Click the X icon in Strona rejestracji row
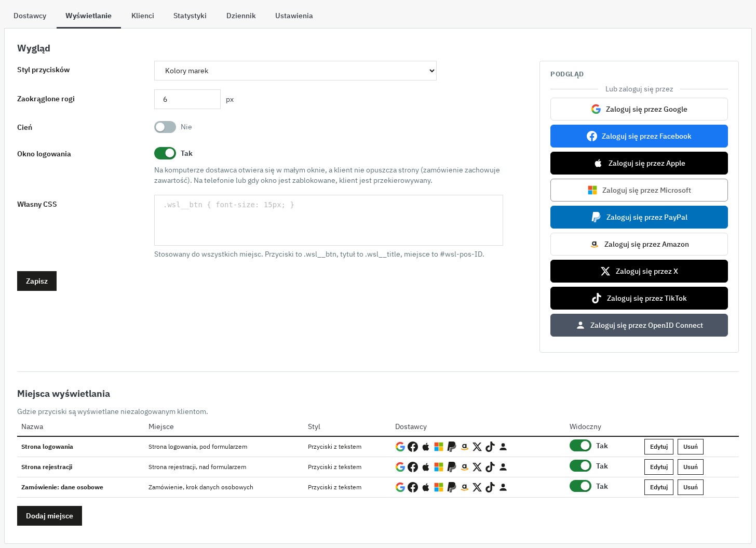 click(477, 467)
